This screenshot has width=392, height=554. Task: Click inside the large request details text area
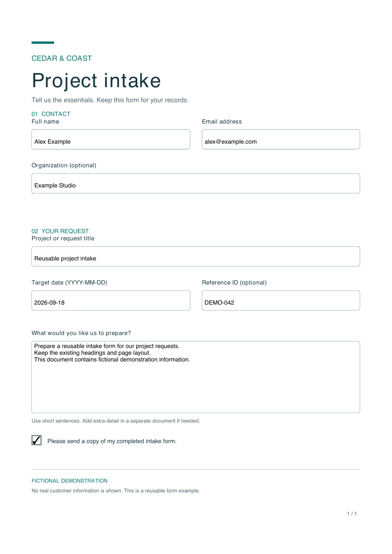[196, 377]
